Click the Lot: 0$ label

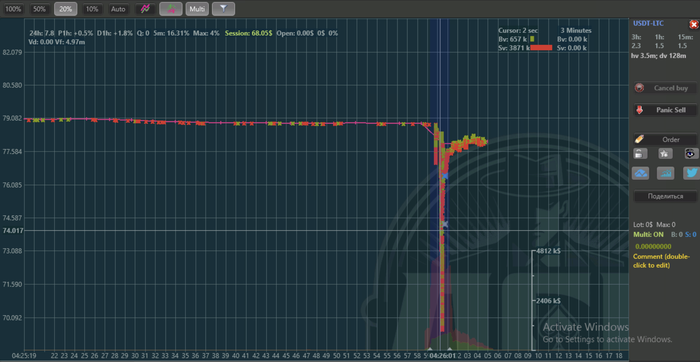[x=643, y=225]
